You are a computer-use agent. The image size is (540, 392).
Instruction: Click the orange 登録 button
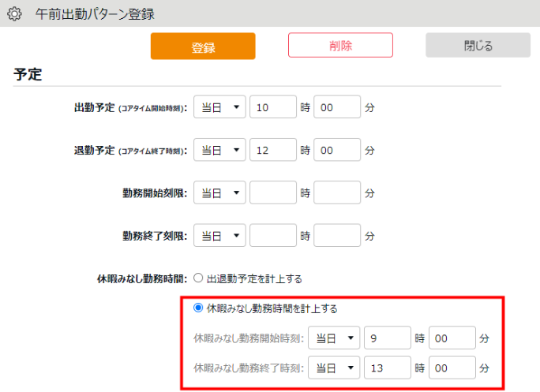point(203,47)
